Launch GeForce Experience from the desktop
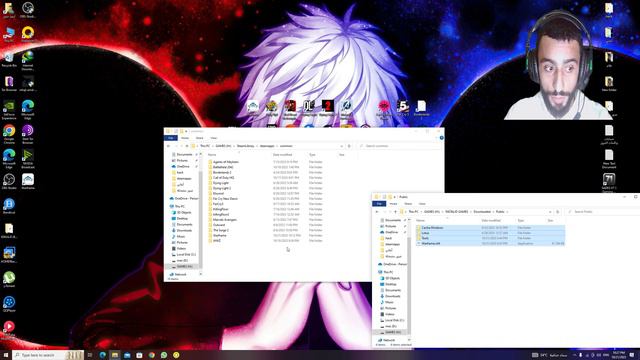Image resolution: width=640 pixels, height=360 pixels. pyautogui.click(x=9, y=109)
